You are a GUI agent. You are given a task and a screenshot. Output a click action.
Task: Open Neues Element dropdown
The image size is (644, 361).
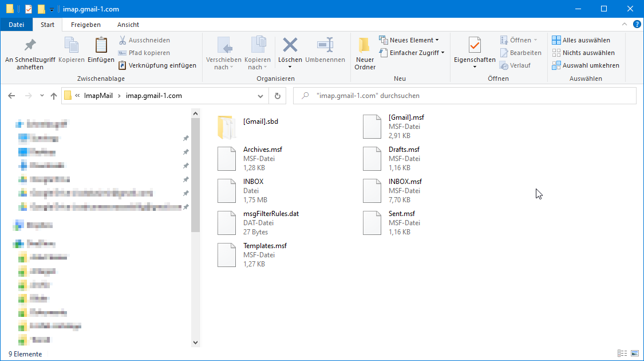coord(409,40)
